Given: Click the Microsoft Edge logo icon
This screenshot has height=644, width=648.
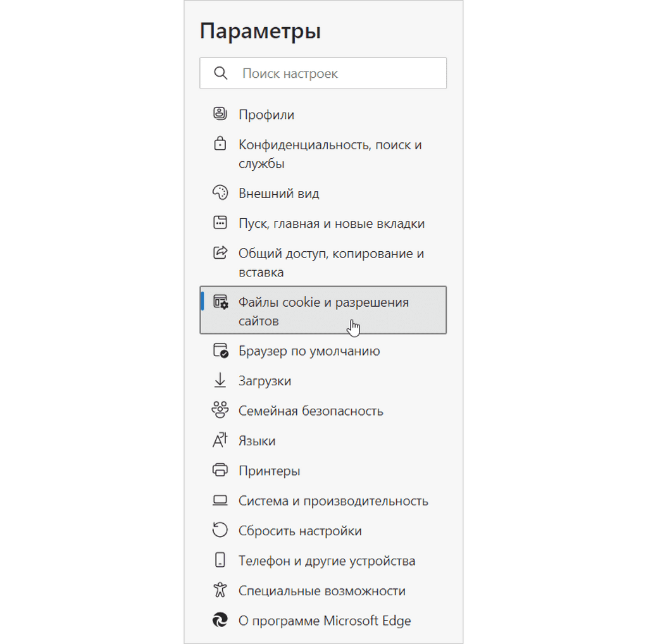Looking at the screenshot, I should (220, 621).
